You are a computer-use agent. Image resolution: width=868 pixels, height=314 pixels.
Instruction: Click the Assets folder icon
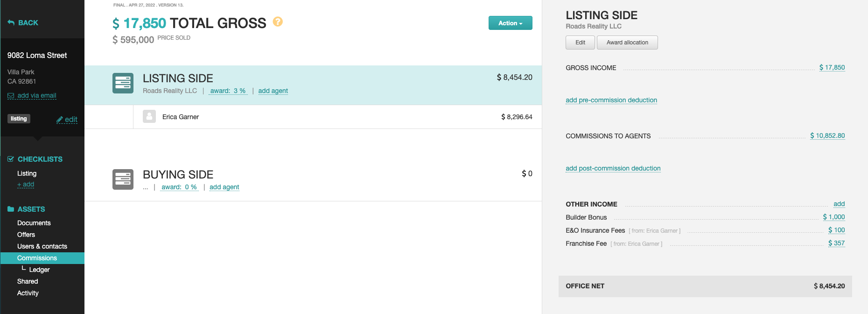pyautogui.click(x=11, y=209)
